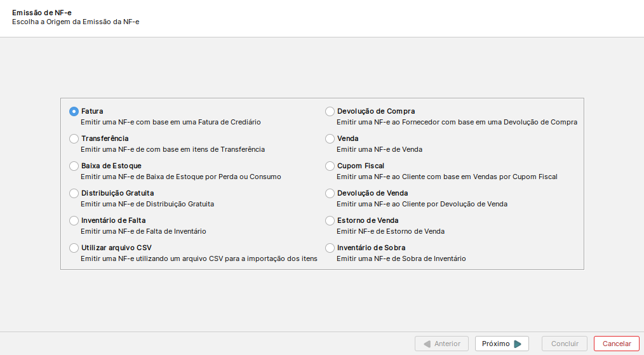Select Estorno de Venda option
The height and width of the screenshot is (355, 644).
click(330, 220)
